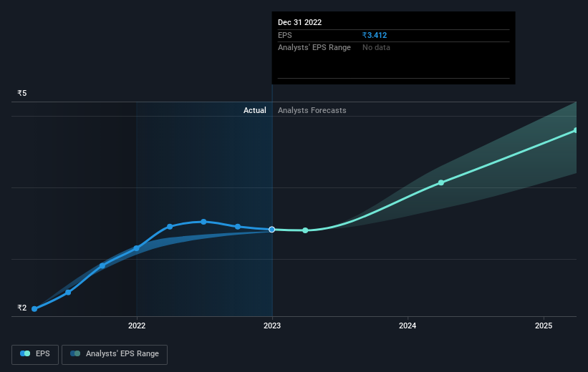Click the EPS point in early 2022 rise

(x=170, y=227)
